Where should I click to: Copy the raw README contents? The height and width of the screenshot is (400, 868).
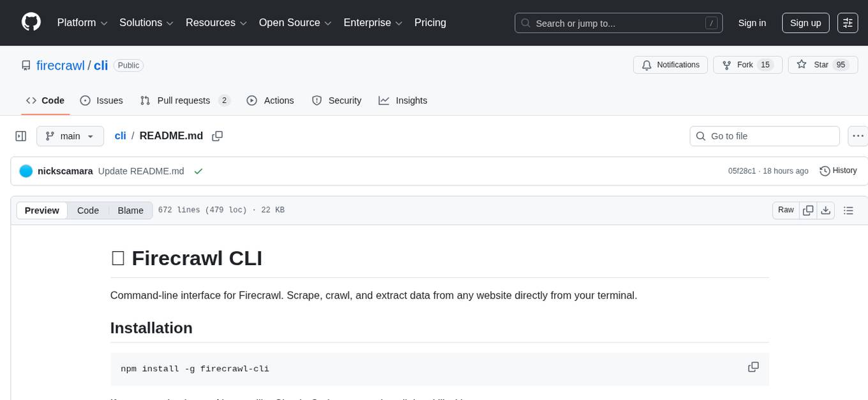[x=808, y=210]
